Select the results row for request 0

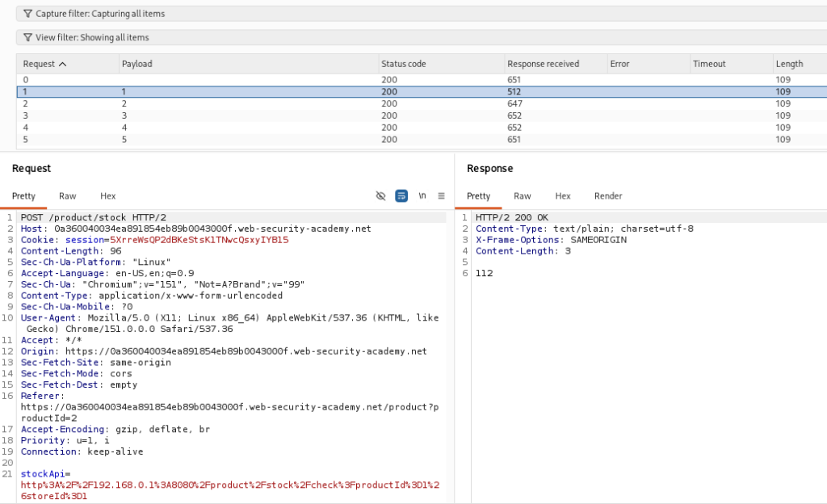[x=422, y=80]
